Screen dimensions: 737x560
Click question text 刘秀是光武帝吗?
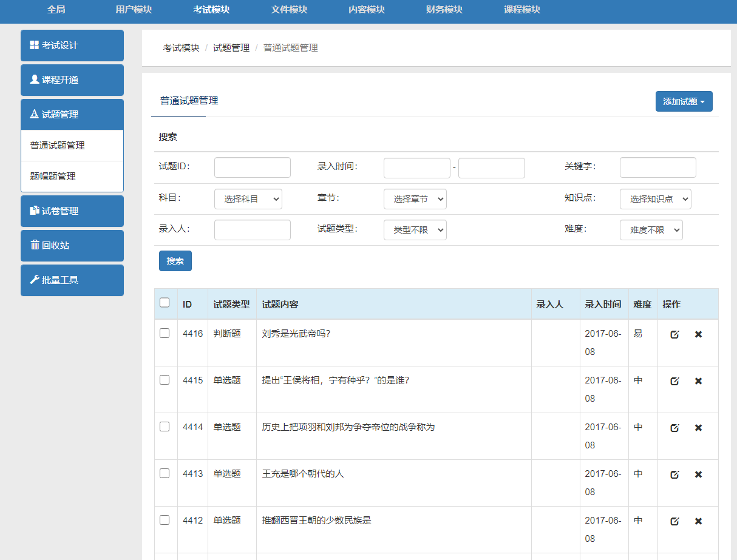(x=296, y=334)
